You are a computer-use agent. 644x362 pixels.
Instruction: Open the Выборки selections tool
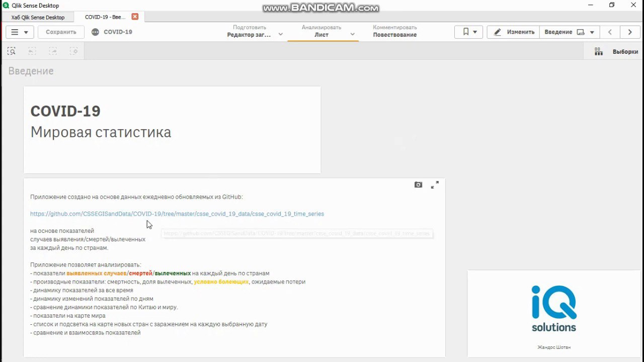[x=625, y=52]
